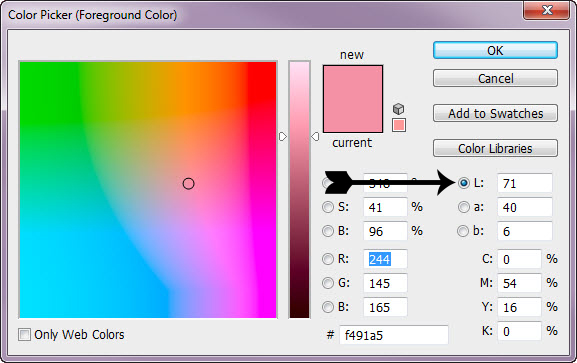
Task: Select the Lab b radio button
Action: tap(463, 231)
